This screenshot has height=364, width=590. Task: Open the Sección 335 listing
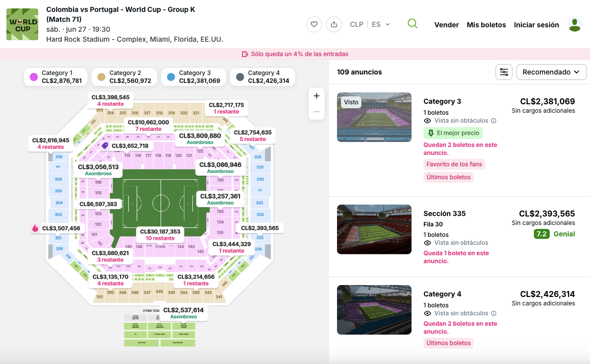(459, 236)
